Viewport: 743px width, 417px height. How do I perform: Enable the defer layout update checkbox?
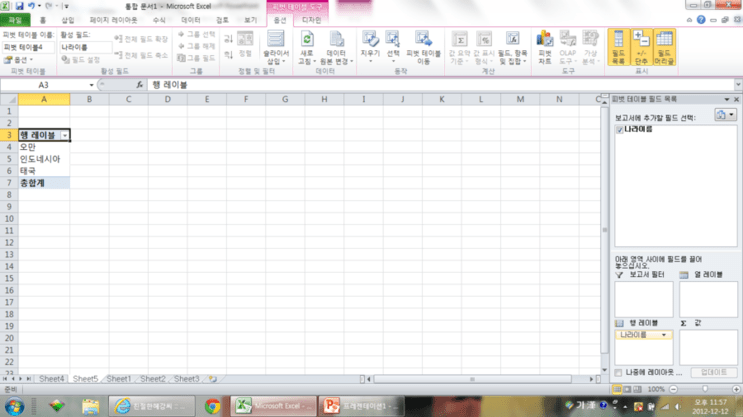[x=618, y=373]
